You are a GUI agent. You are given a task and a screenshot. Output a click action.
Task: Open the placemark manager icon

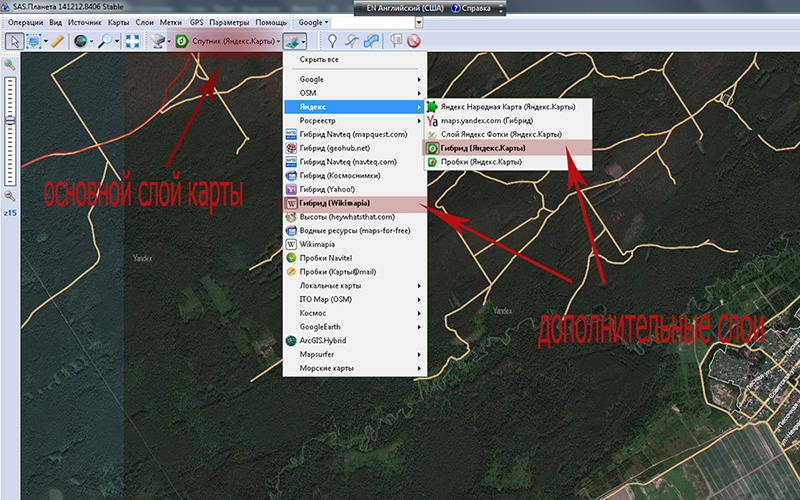click(x=396, y=41)
